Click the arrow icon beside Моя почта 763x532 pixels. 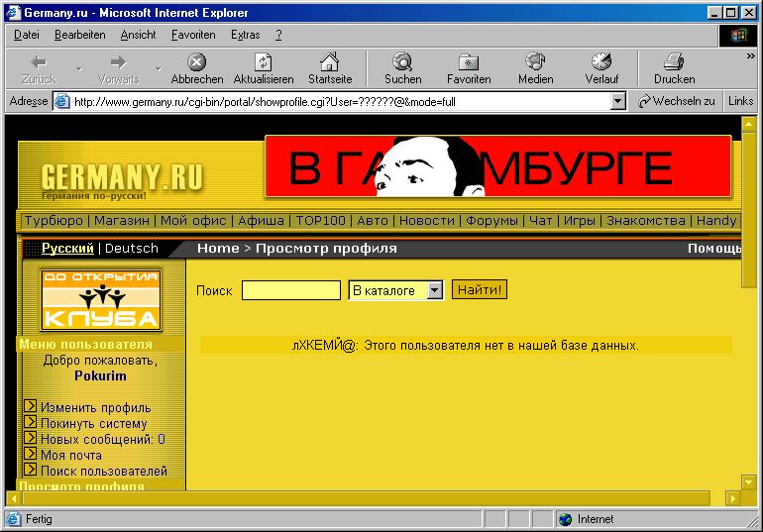30,453
